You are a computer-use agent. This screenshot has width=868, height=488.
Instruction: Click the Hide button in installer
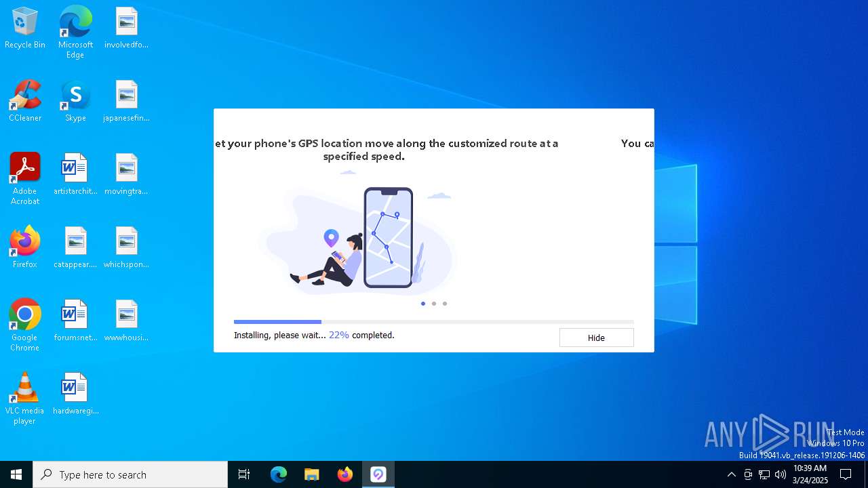596,338
